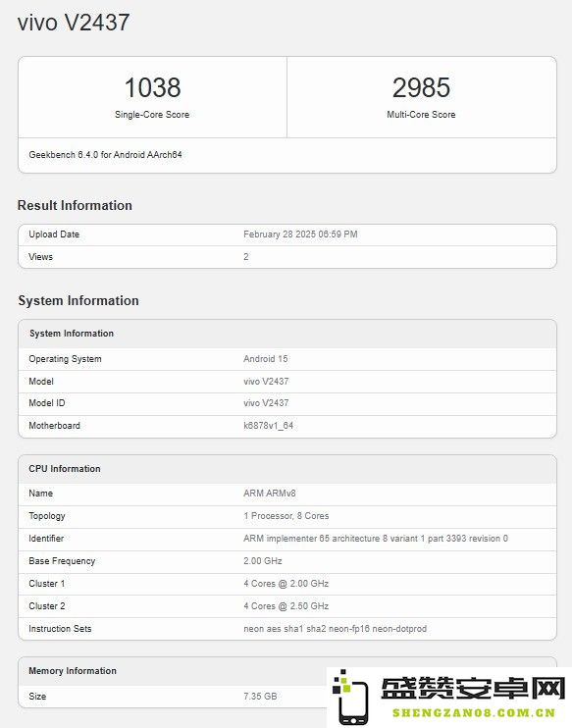Click the 4 Cores @ 2.50 GHz value
Screen dimensions: 572x728
(286, 606)
